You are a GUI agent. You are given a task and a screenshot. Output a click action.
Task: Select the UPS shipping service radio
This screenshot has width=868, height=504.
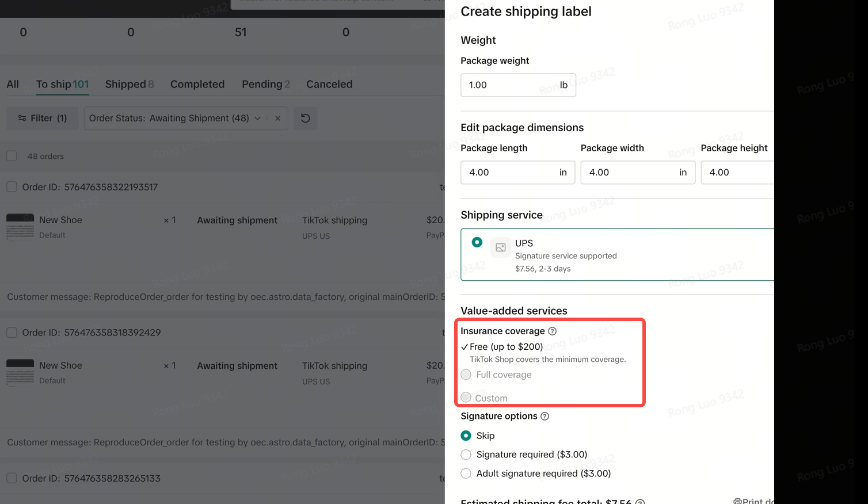[477, 242]
